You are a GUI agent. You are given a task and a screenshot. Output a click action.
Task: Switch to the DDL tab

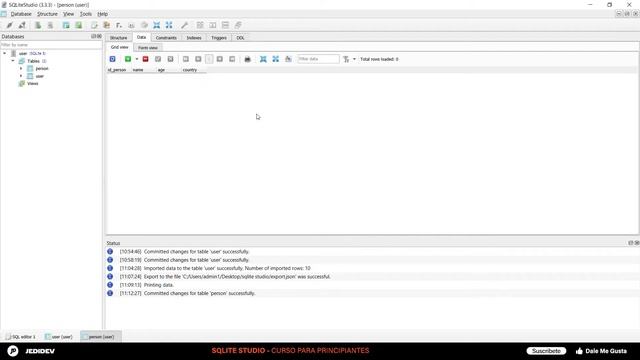point(240,38)
